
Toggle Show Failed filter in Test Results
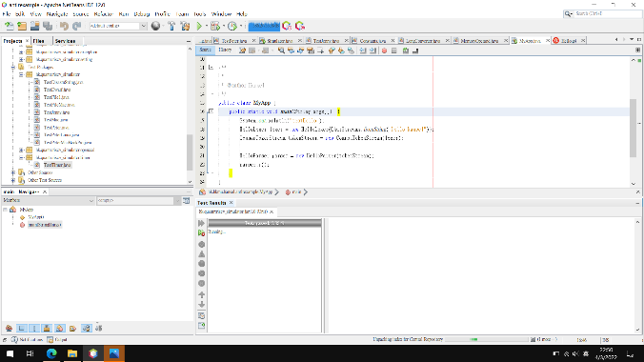(x=201, y=254)
